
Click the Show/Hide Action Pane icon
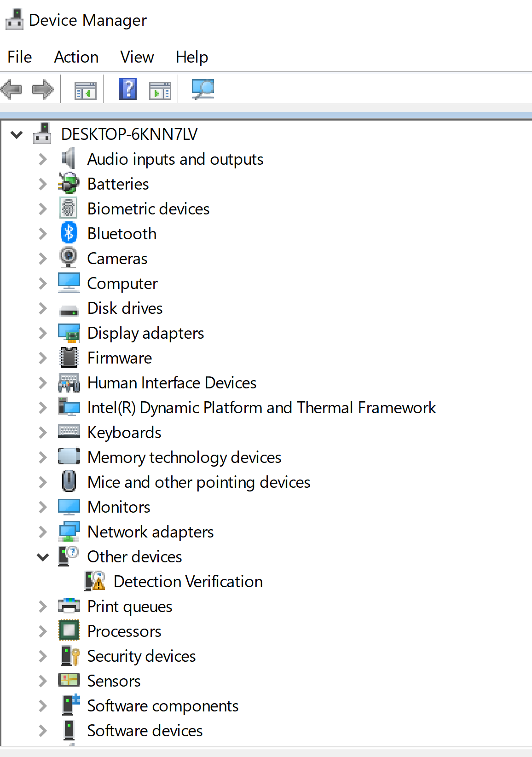tap(160, 90)
